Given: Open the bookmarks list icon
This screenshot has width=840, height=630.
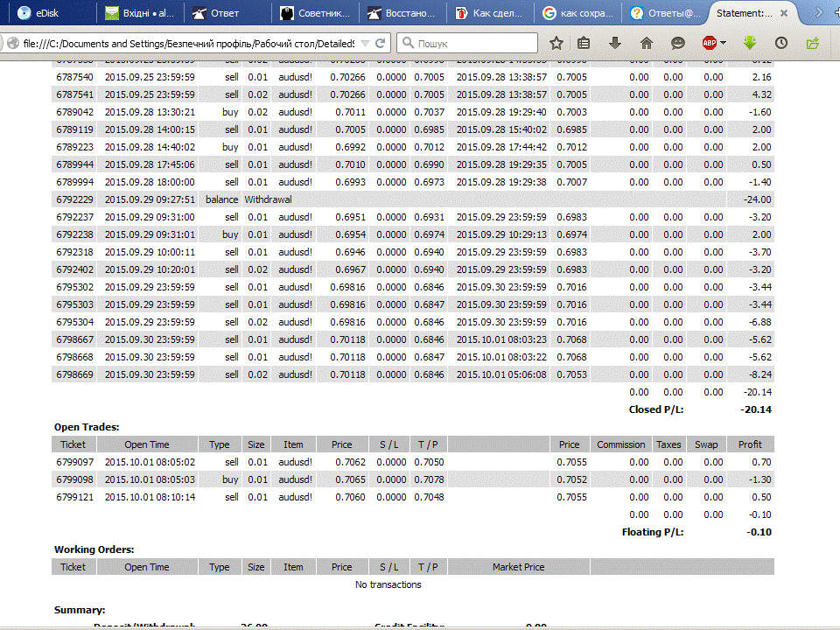Looking at the screenshot, I should 584,43.
